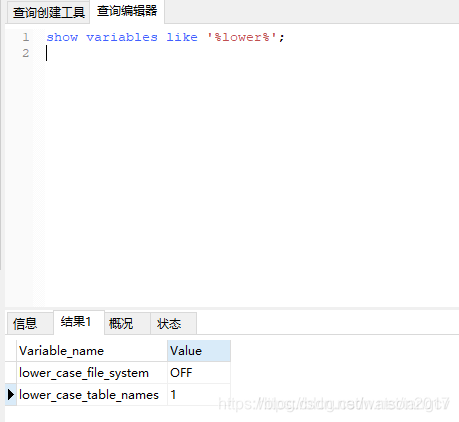Click the Value column header
The image size is (459, 422).
coord(199,351)
